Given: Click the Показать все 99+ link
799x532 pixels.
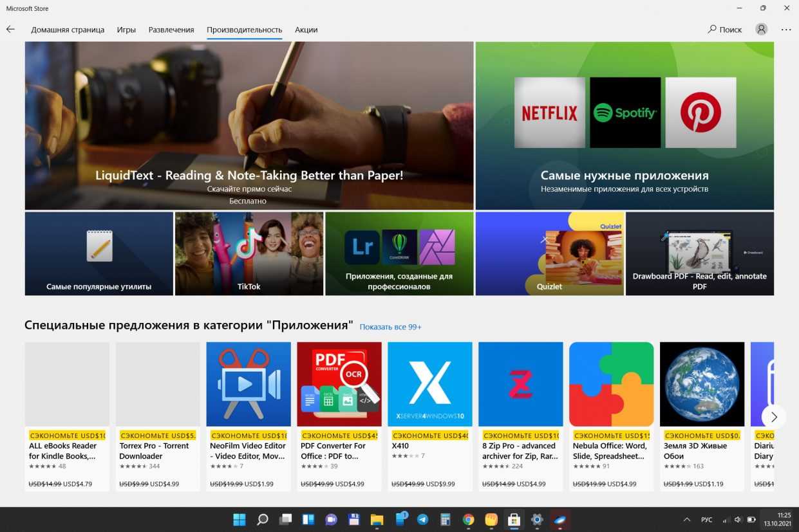Looking at the screenshot, I should point(390,327).
